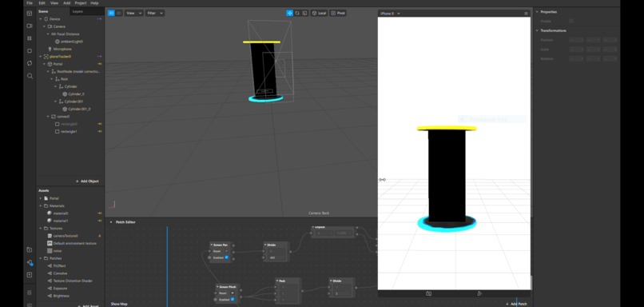Viewport: 644px width, 307px height.
Task: Collapse the Camera tree node
Action: point(45,26)
